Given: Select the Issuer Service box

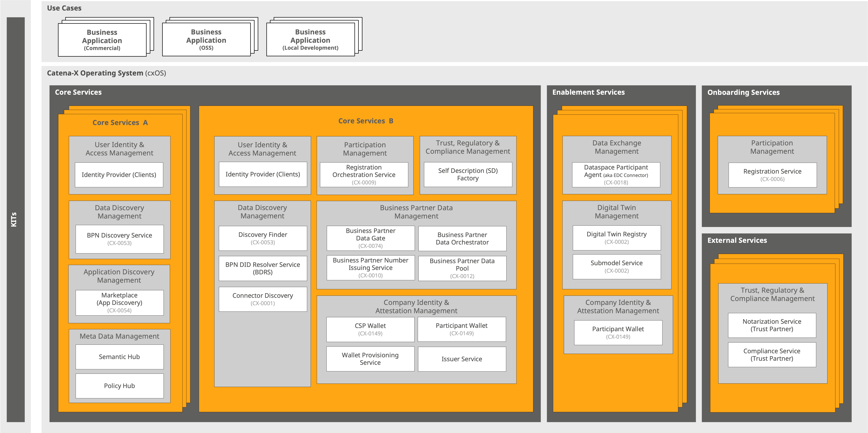Looking at the screenshot, I should pyautogui.click(x=462, y=359).
